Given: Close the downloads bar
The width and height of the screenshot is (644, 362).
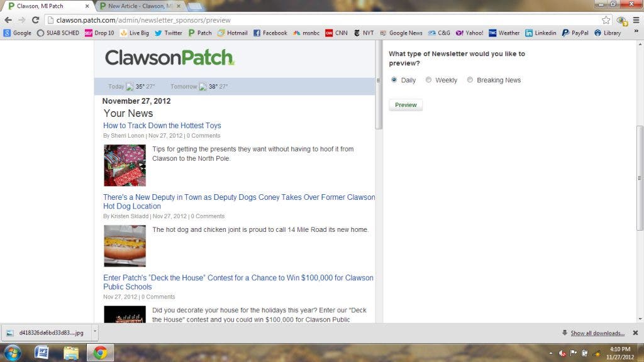Looking at the screenshot, I should pyautogui.click(x=635, y=333).
